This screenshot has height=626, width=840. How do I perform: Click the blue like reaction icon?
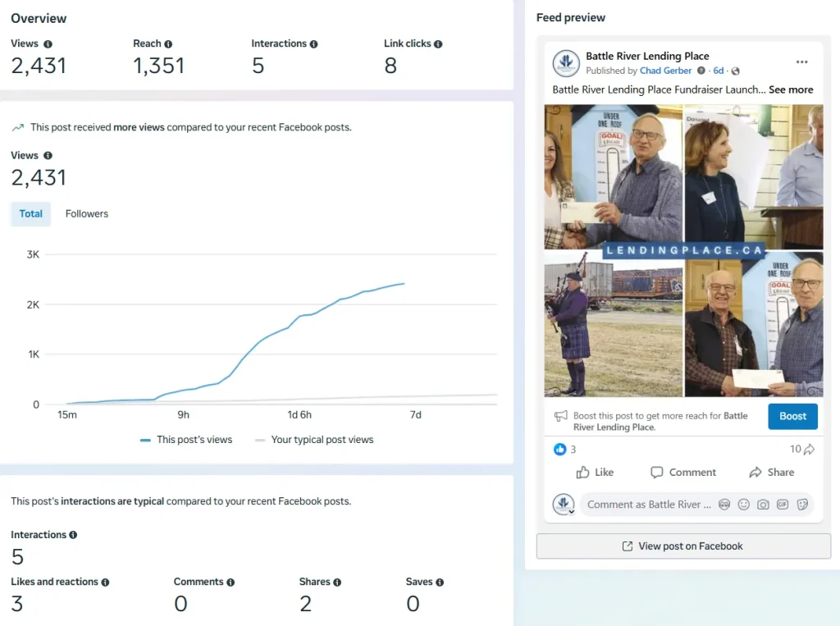click(560, 450)
